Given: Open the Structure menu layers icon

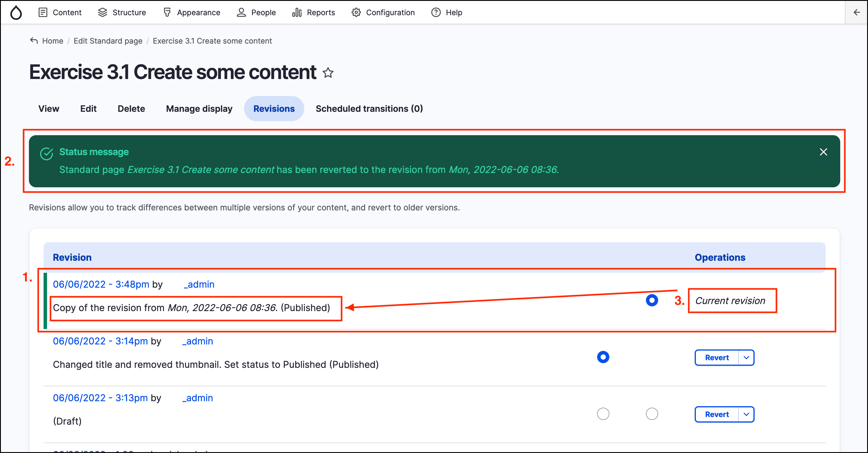Looking at the screenshot, I should pos(102,13).
